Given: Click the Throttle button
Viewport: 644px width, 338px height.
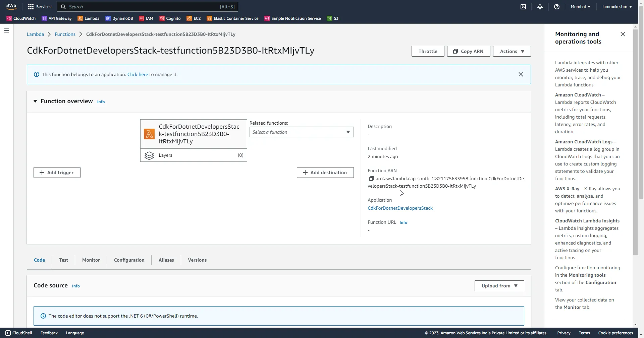Looking at the screenshot, I should click(x=428, y=51).
